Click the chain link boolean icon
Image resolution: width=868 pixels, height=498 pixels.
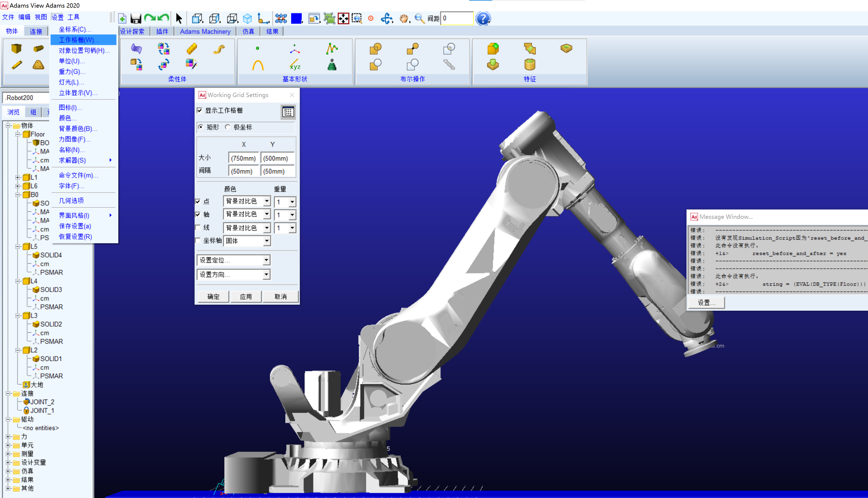point(449,64)
